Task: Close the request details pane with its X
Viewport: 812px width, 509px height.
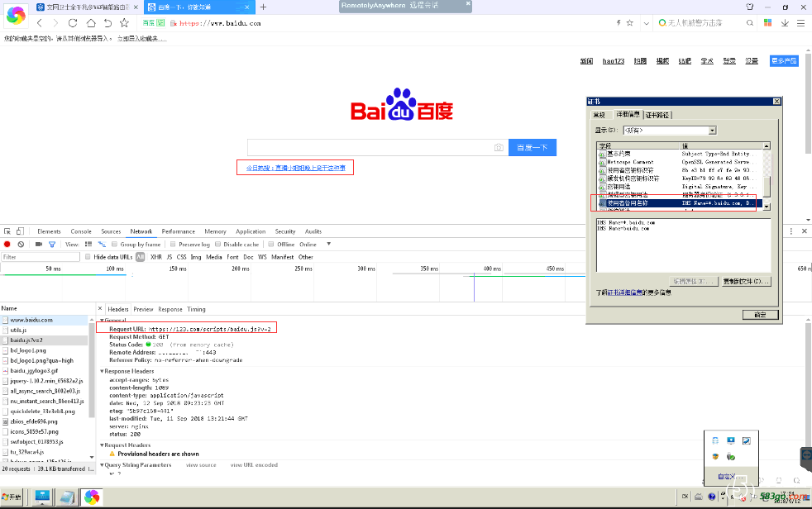Action: 100,309
